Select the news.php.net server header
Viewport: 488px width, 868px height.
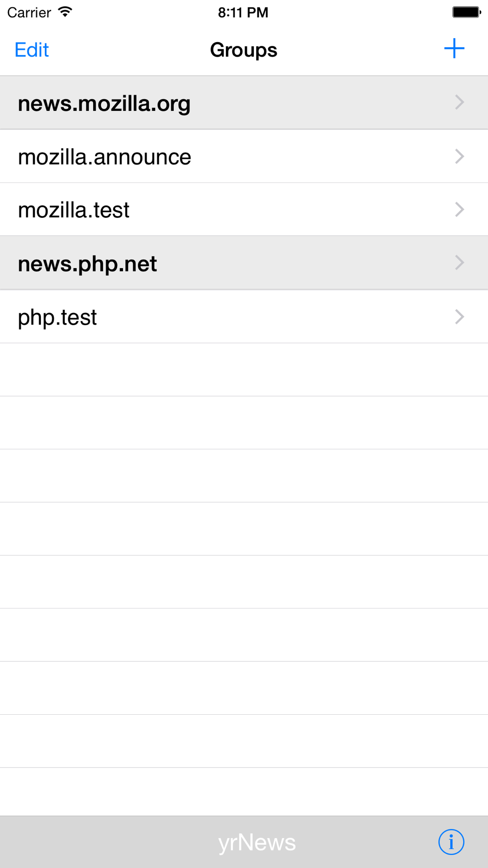(87, 264)
